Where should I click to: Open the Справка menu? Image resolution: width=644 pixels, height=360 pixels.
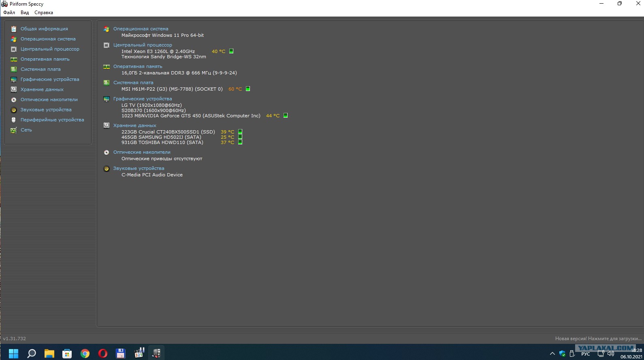(x=44, y=13)
